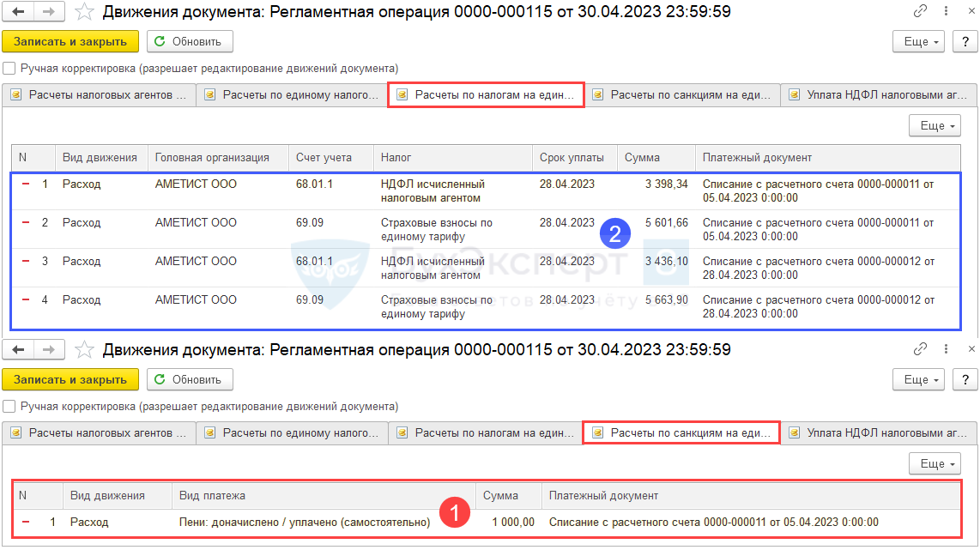This screenshot has width=980, height=550.
Task: Click АМЕТИСТ ООО cell in row 1
Action: click(x=218, y=190)
